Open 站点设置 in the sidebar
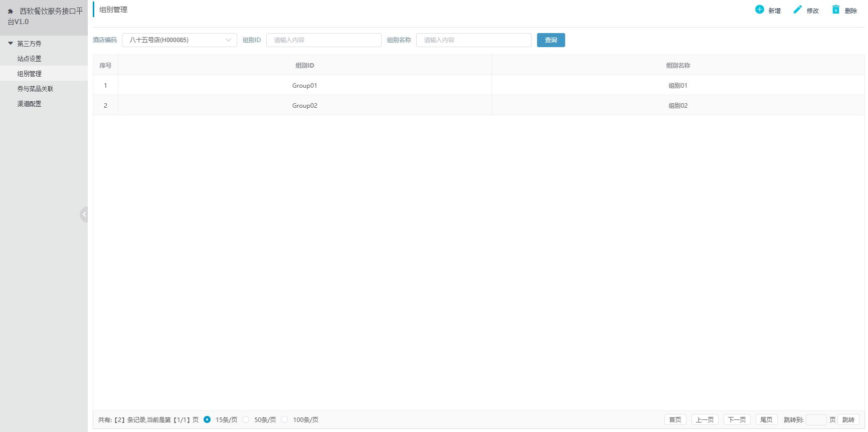868x432 pixels. pos(44,59)
